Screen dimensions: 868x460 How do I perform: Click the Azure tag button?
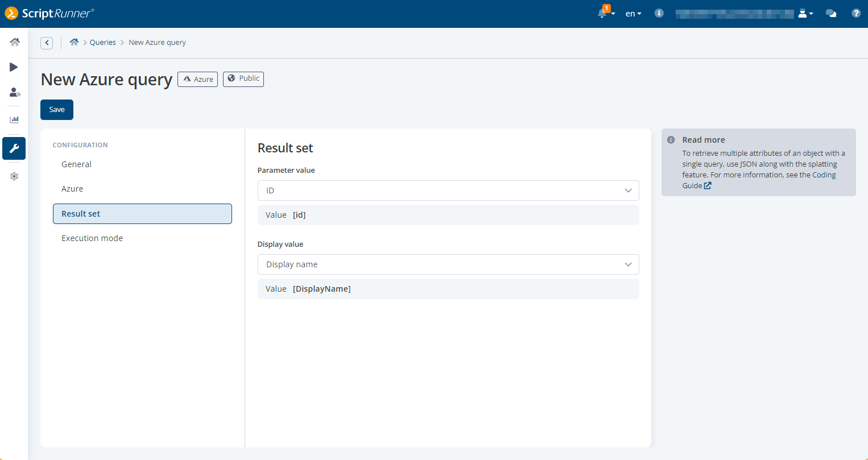(x=197, y=79)
